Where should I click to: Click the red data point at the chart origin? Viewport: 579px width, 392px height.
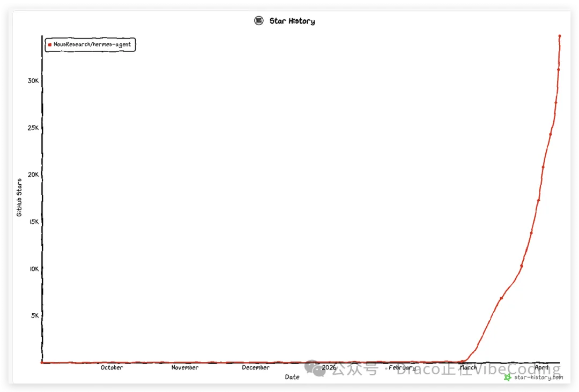42,363
